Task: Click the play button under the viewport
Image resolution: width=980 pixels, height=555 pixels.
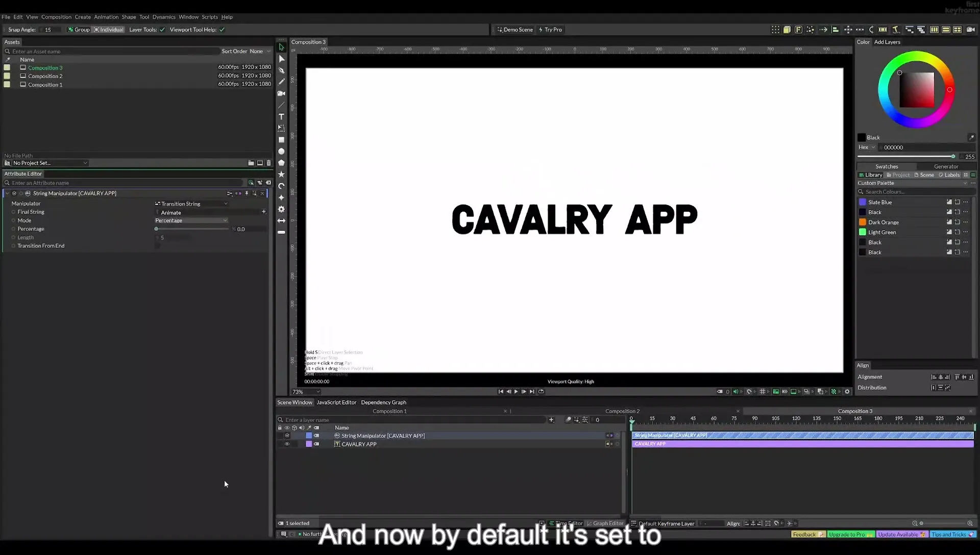Action: click(516, 392)
